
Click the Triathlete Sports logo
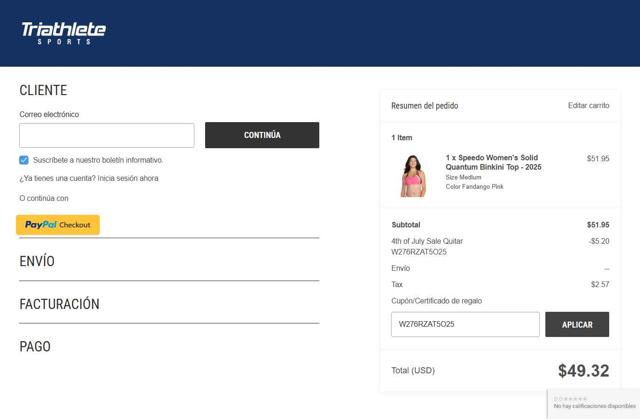click(x=63, y=33)
